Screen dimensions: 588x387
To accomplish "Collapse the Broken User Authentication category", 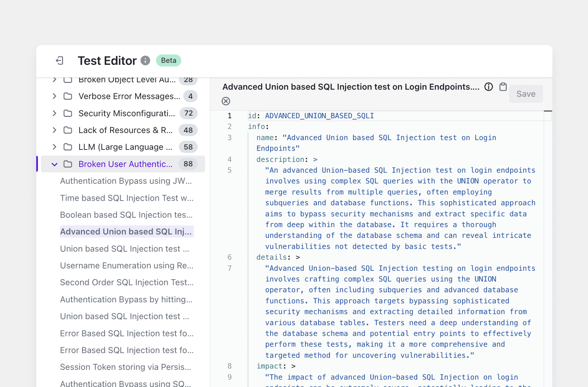I will pos(55,164).
